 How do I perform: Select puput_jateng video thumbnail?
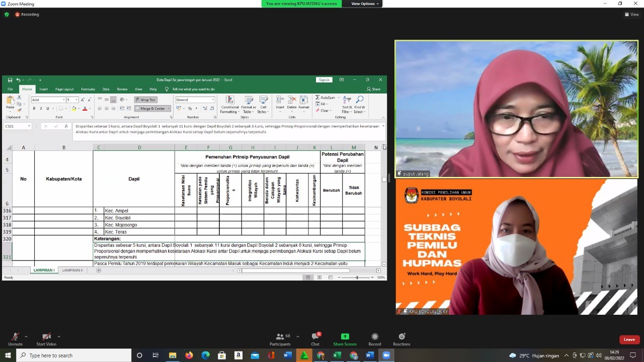click(x=516, y=109)
